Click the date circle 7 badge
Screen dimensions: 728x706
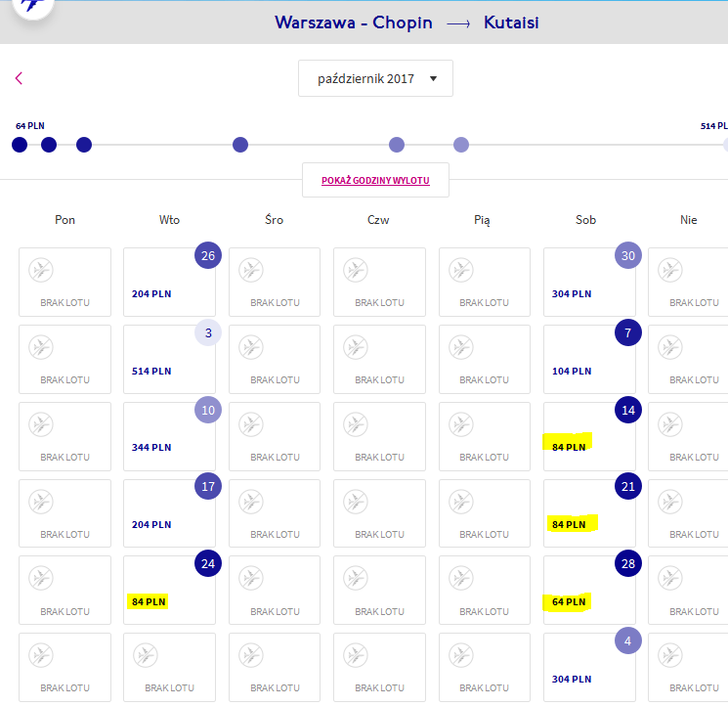pyautogui.click(x=628, y=332)
